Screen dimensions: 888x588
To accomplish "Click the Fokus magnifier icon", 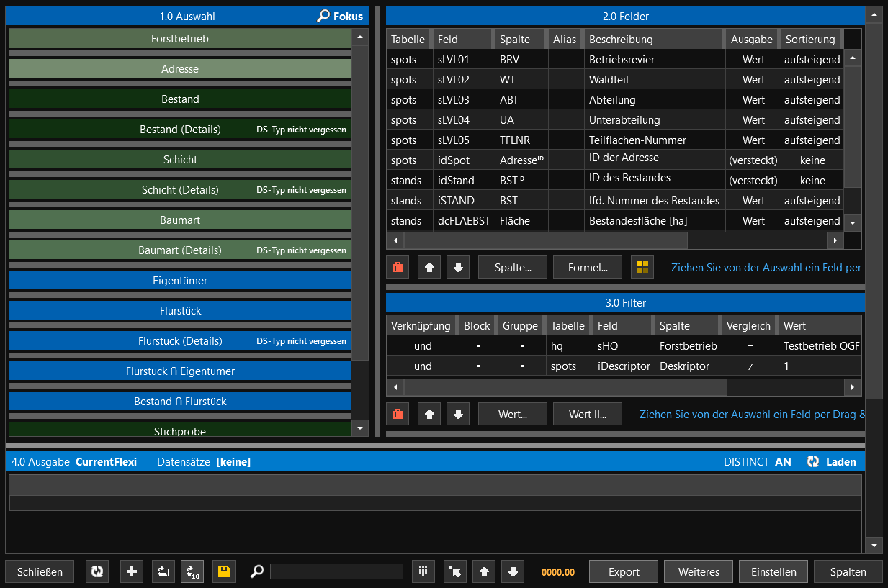I will pos(323,16).
